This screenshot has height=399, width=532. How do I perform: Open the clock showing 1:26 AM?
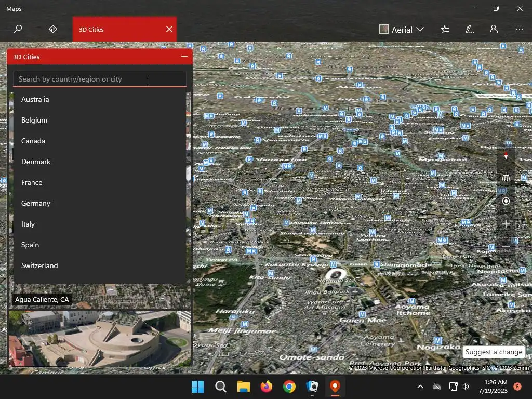coord(494,387)
